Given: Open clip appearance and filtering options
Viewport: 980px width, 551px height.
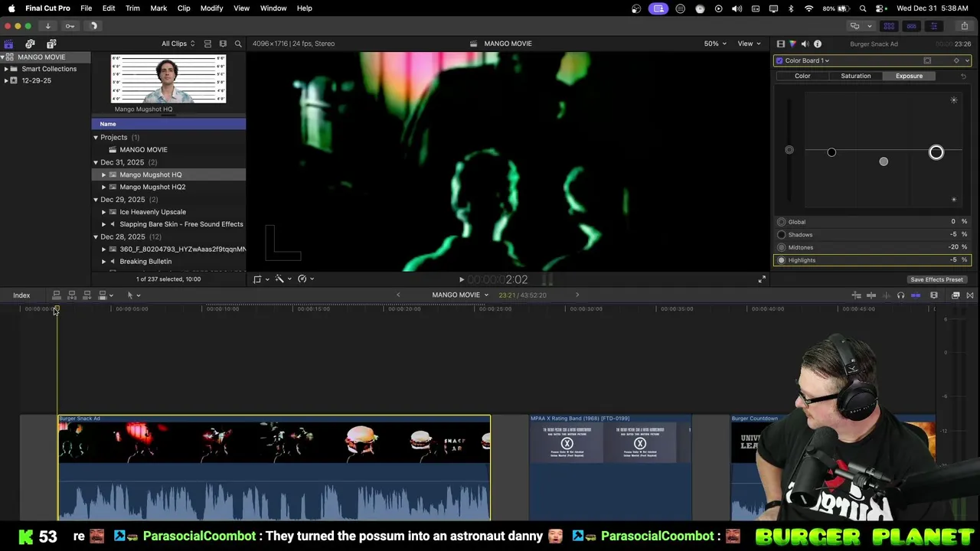Looking at the screenshot, I should [223, 44].
